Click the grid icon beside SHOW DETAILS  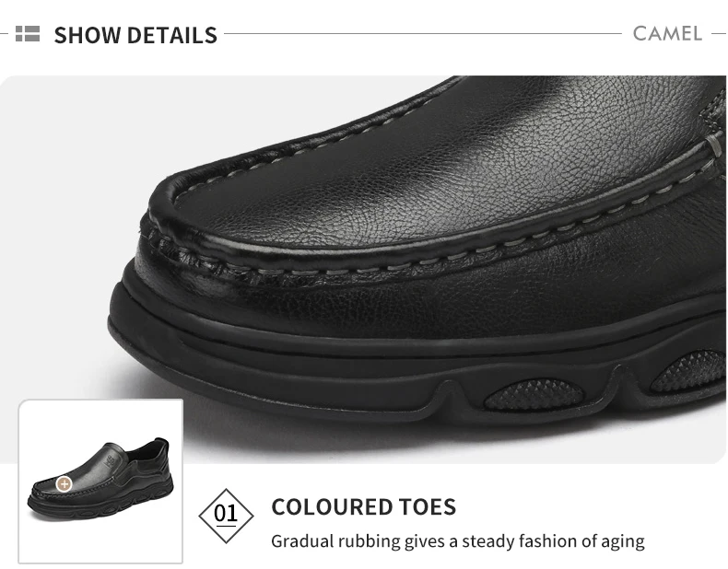[x=28, y=34]
